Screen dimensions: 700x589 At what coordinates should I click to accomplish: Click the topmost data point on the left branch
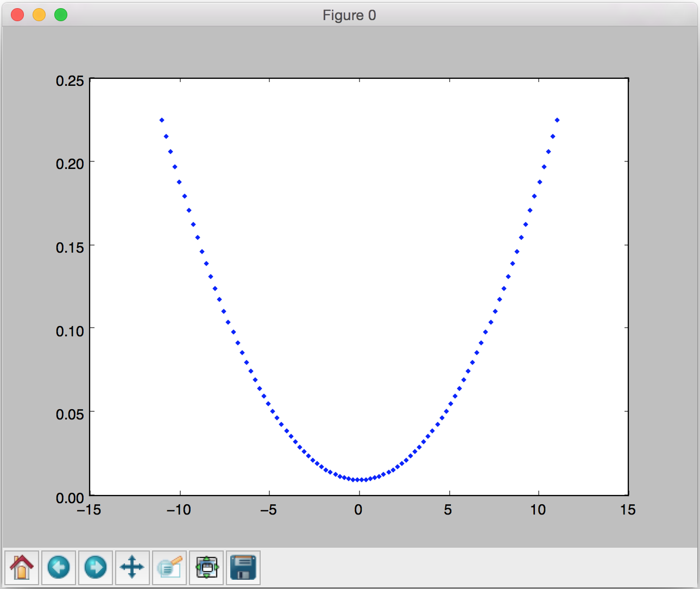pos(161,119)
